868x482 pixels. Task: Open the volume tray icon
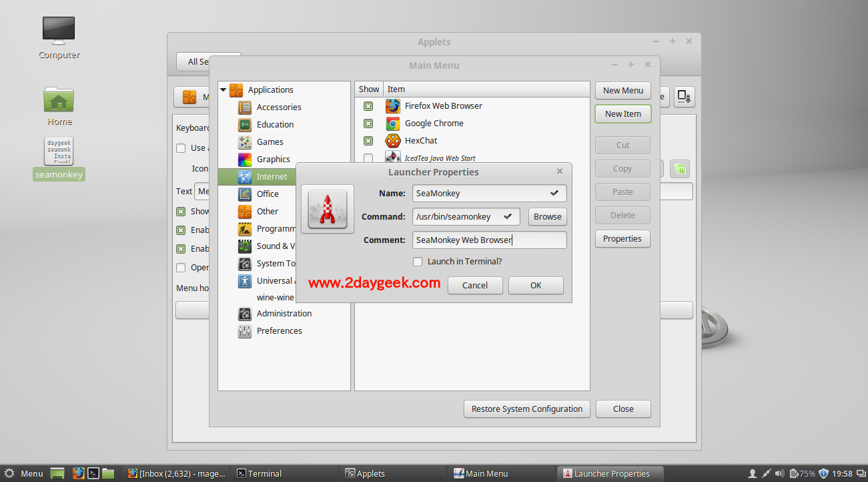coord(779,473)
